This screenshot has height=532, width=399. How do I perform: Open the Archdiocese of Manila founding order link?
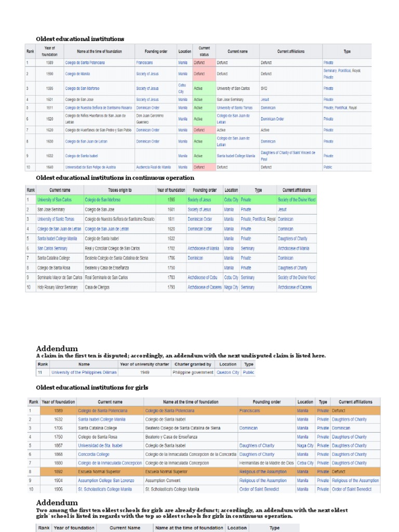point(203,248)
